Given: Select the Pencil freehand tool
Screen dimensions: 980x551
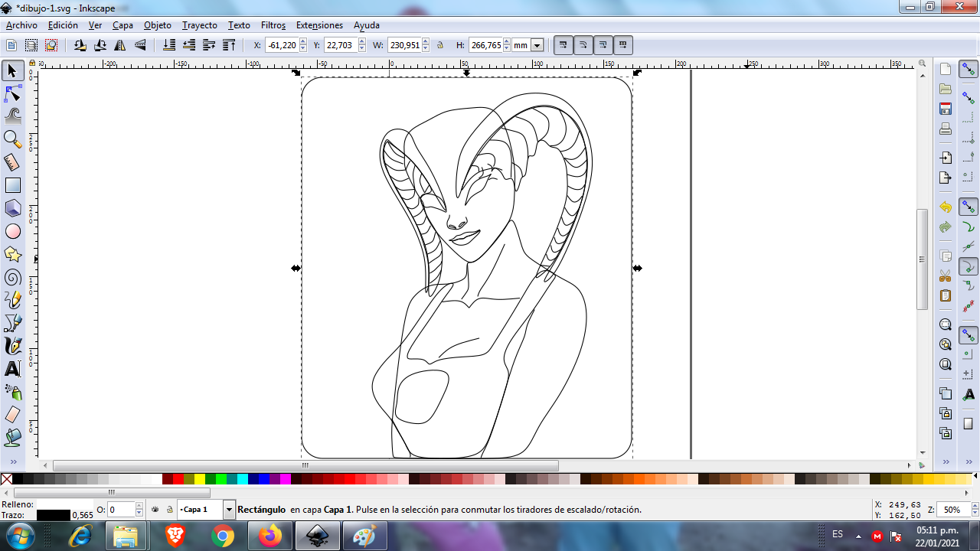Looking at the screenshot, I should tap(12, 300).
